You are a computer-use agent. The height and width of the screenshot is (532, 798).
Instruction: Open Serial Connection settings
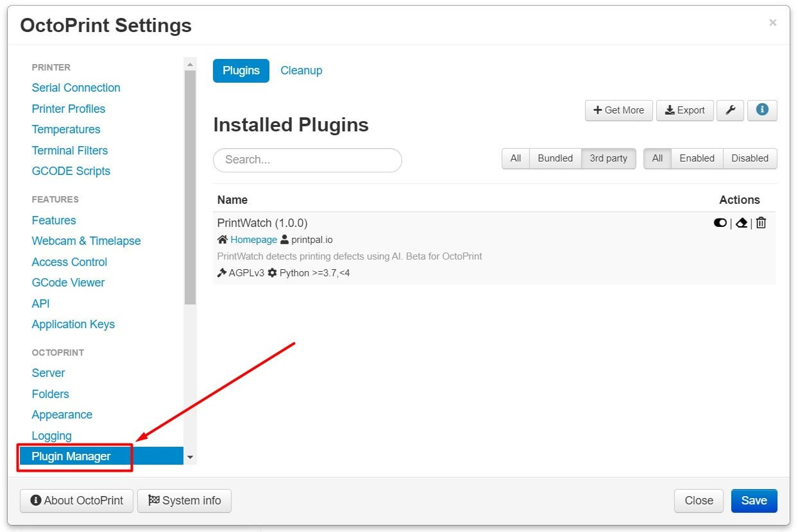(76, 88)
